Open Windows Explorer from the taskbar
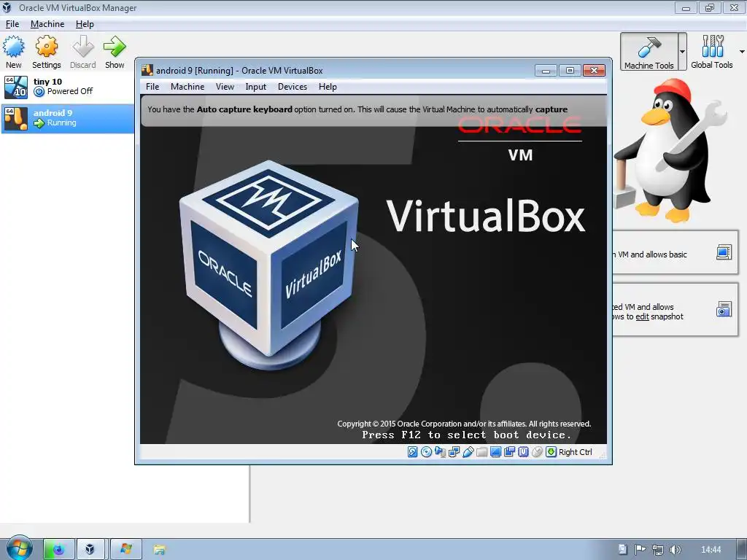Image resolution: width=747 pixels, height=560 pixels. click(159, 550)
